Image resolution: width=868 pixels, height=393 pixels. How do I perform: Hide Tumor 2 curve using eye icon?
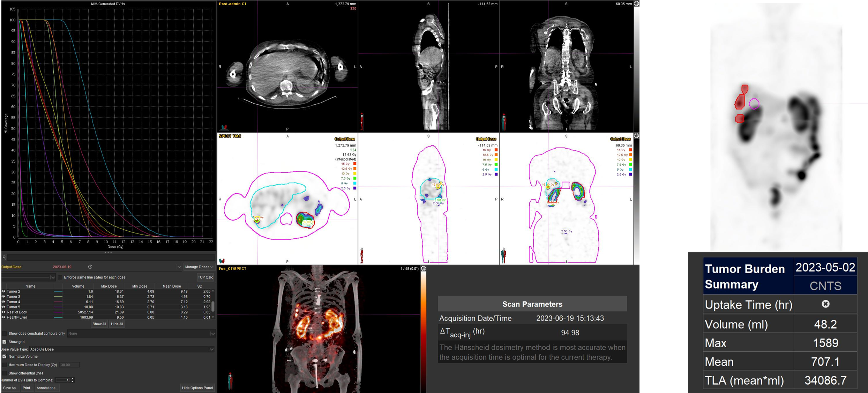3,291
